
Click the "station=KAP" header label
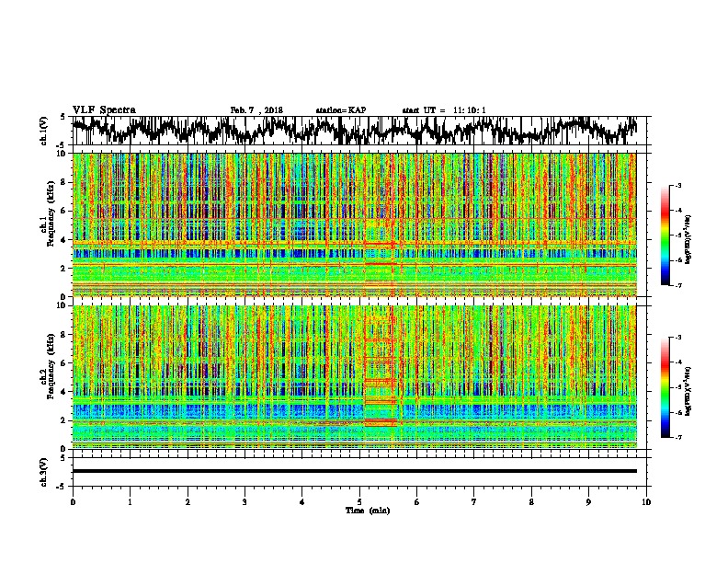(x=341, y=110)
